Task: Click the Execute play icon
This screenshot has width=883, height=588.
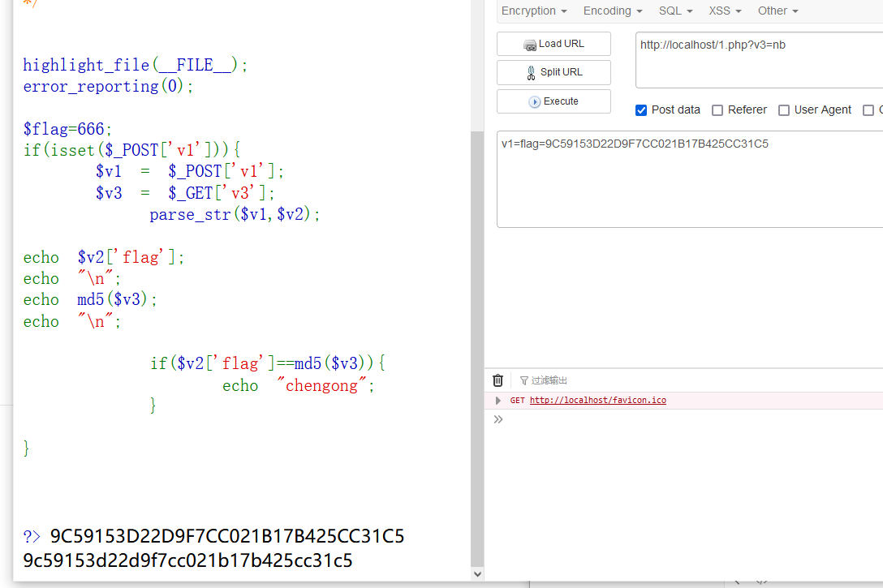Action: pos(534,102)
